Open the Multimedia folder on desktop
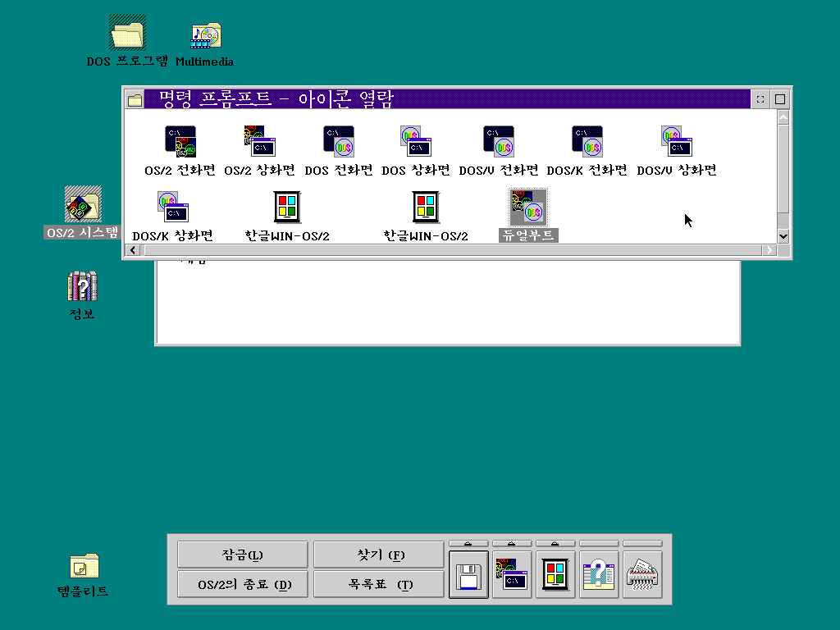Image resolution: width=840 pixels, height=630 pixels. pos(206,35)
